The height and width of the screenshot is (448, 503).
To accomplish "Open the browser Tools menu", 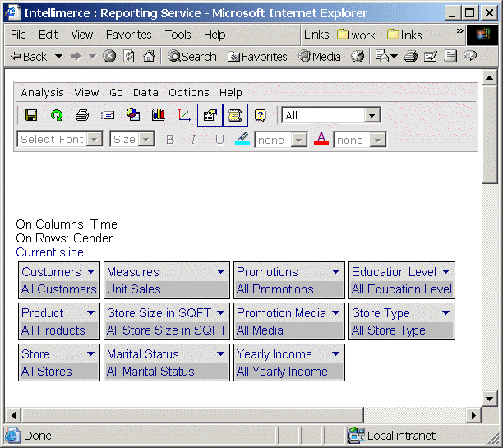I will (x=178, y=35).
